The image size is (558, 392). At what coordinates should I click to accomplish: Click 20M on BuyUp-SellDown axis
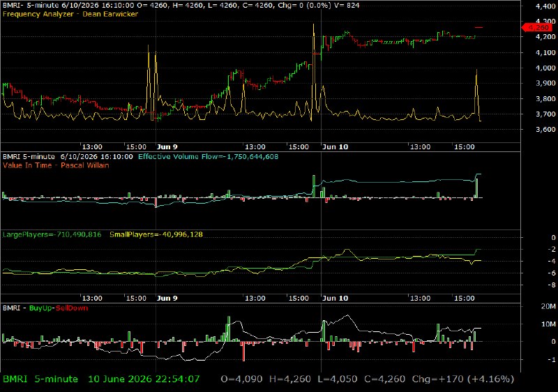point(548,307)
